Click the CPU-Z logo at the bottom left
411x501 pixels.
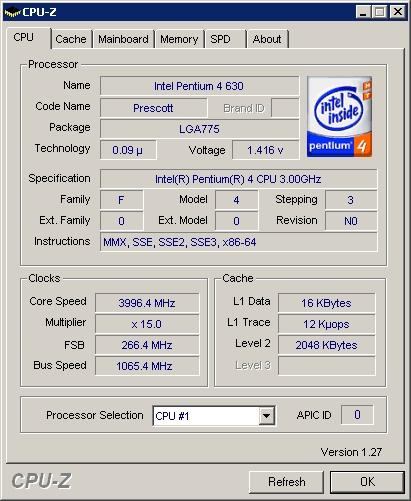click(x=42, y=481)
